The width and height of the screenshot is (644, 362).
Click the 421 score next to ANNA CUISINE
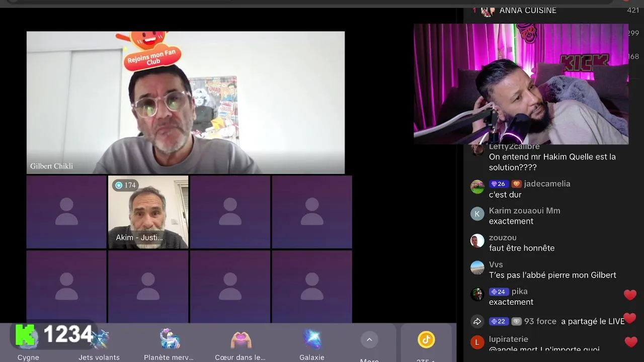633,10
